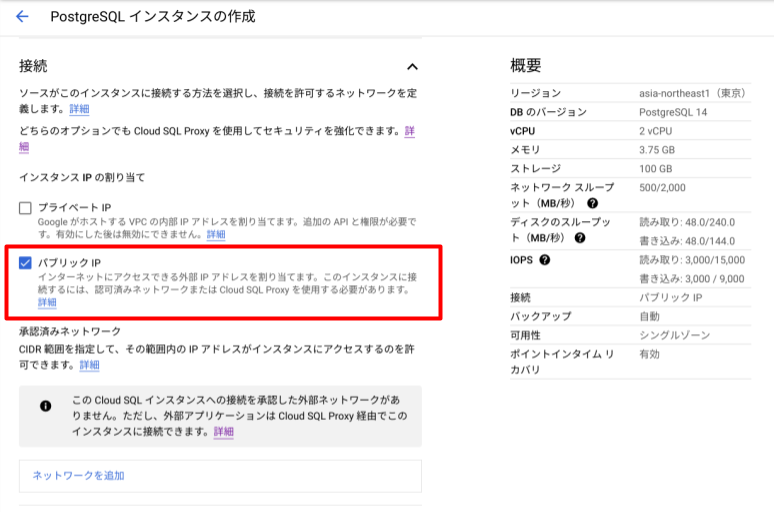Click the 承認済みネットワーク heading
The width and height of the screenshot is (774, 512).
(70, 331)
